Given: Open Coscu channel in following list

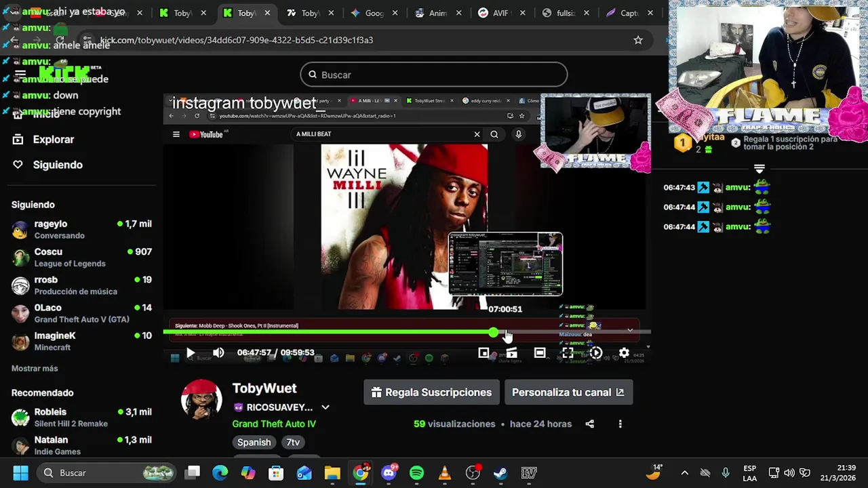Looking at the screenshot, I should (x=81, y=257).
